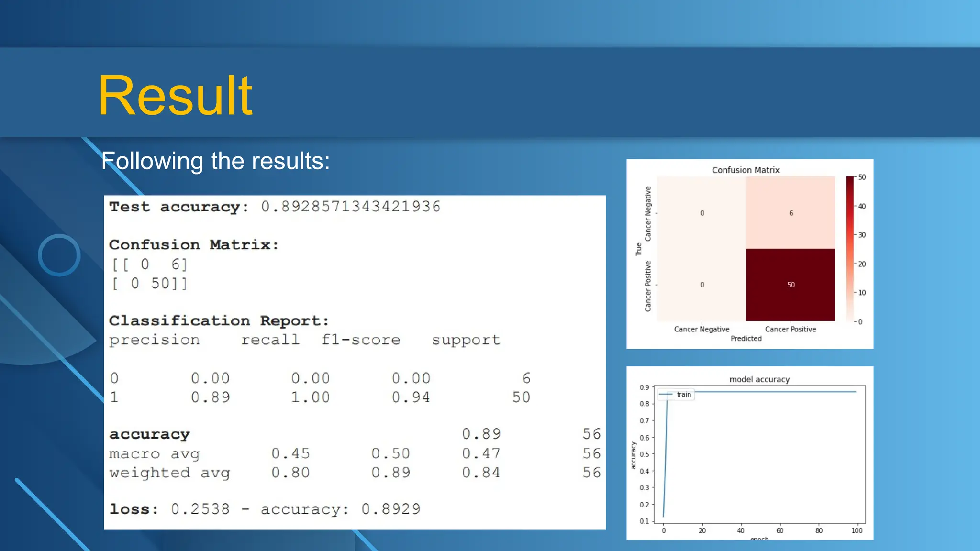The width and height of the screenshot is (980, 551).
Task: Click macro avg precision value 0.45
Action: (x=290, y=453)
